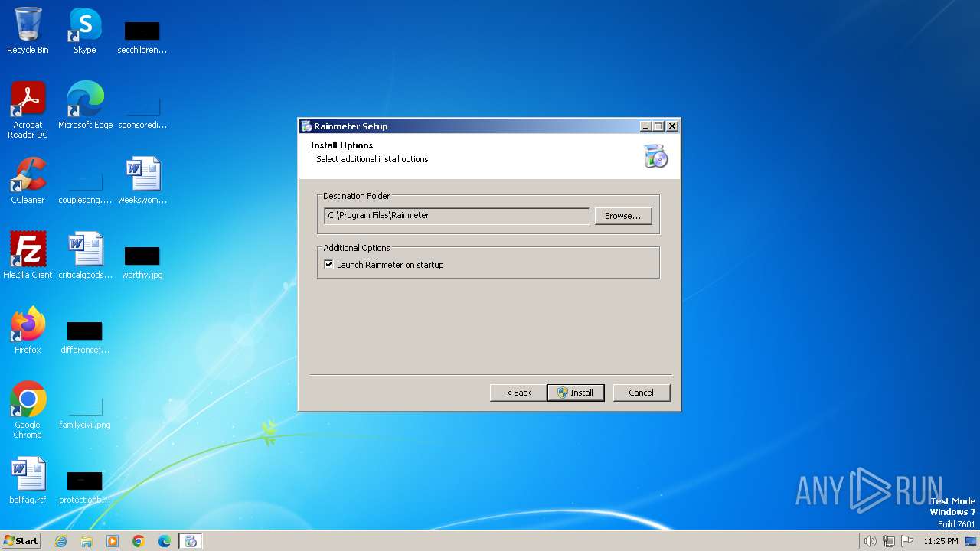980x551 pixels.
Task: Click the Rainmeter installer icon in header
Action: 656,155
